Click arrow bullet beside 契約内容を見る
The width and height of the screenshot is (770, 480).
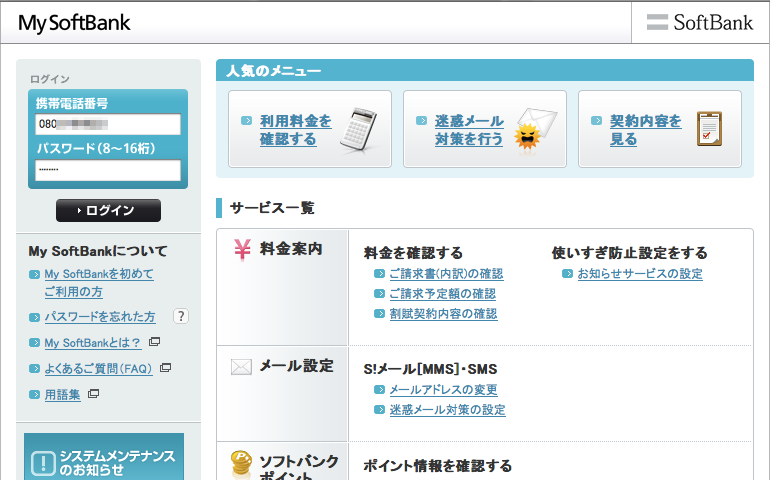tap(596, 120)
